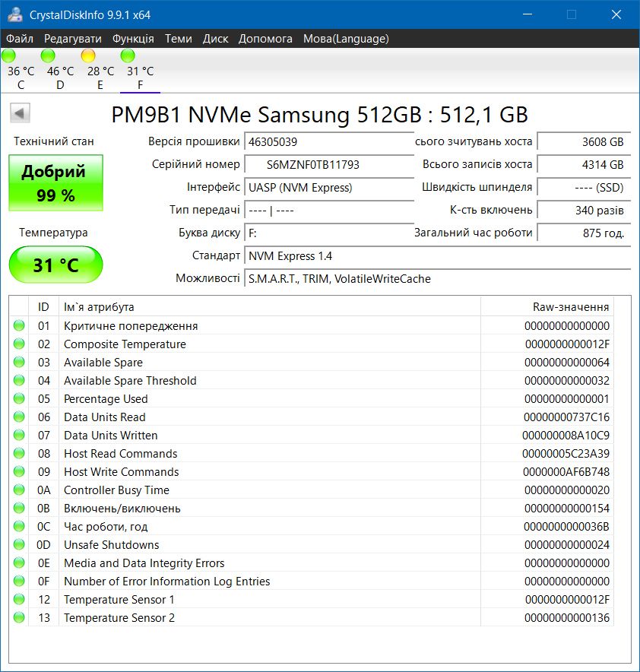Click status dot for Number of Error Information Log Entries
This screenshot has height=672, width=640.
coord(19,581)
